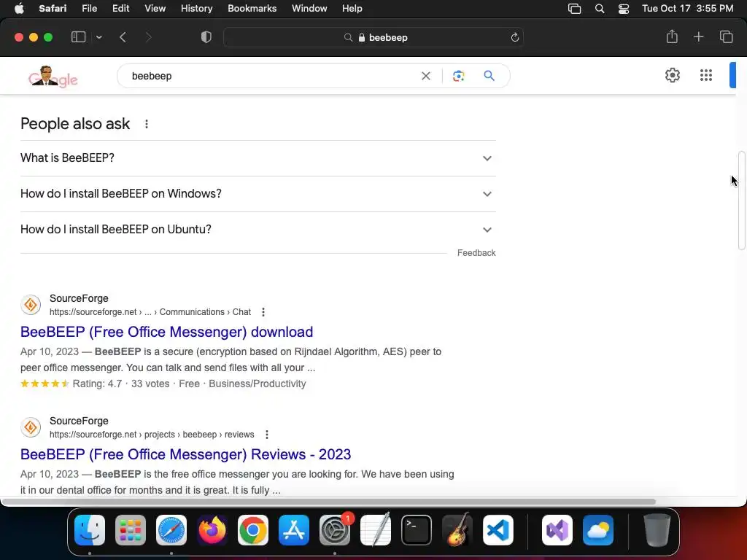The width and height of the screenshot is (747, 560).
Task: Open the History menu
Action: (x=196, y=9)
